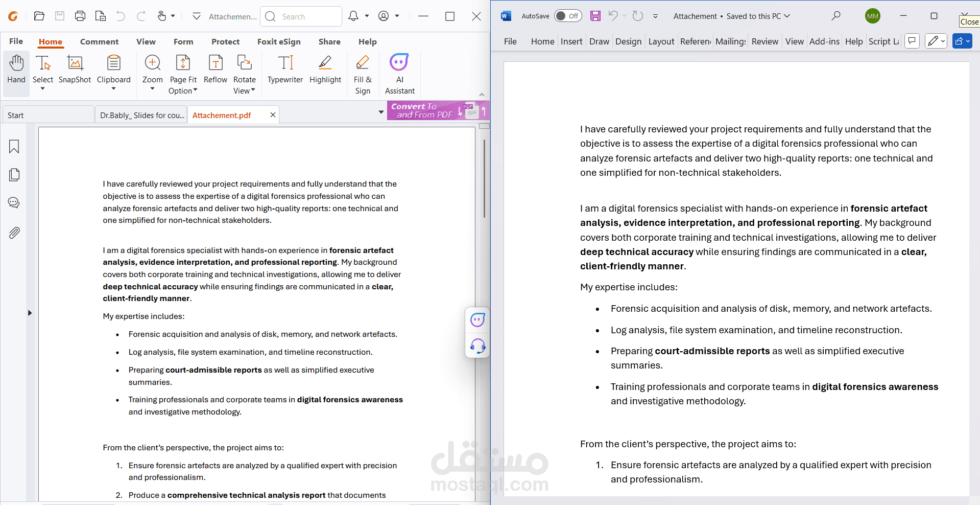
Task: Click the Open folder icon in Foxit
Action: [x=39, y=16]
